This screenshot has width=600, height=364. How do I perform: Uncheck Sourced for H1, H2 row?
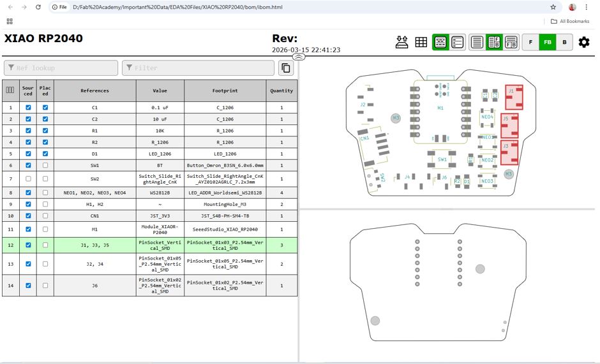28,204
